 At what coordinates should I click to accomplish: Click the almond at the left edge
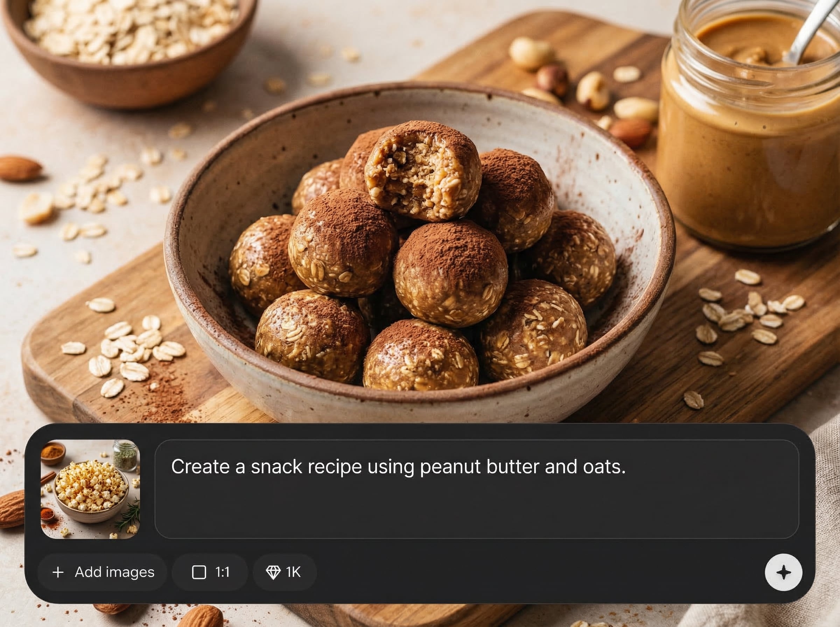(x=20, y=169)
